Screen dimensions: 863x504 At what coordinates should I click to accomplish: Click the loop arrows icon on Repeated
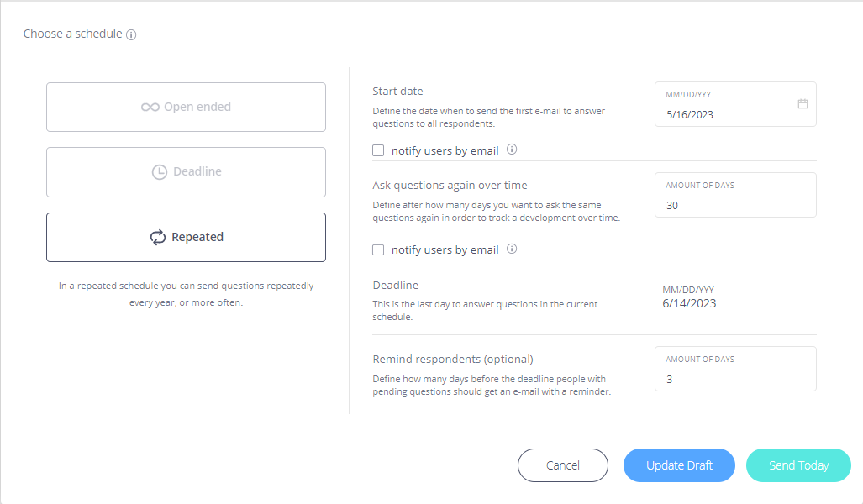(158, 237)
